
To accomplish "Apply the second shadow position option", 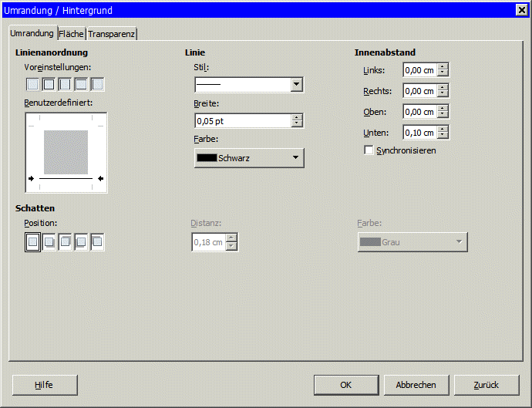I will [49, 242].
